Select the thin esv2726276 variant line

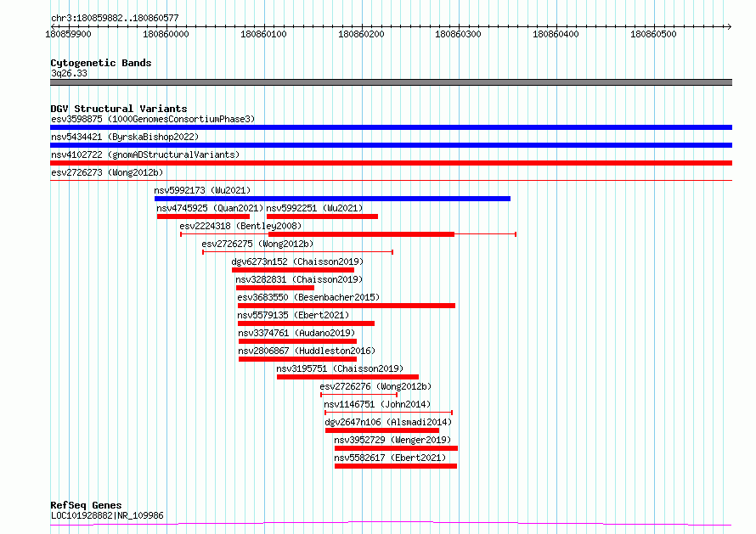(x=358, y=395)
